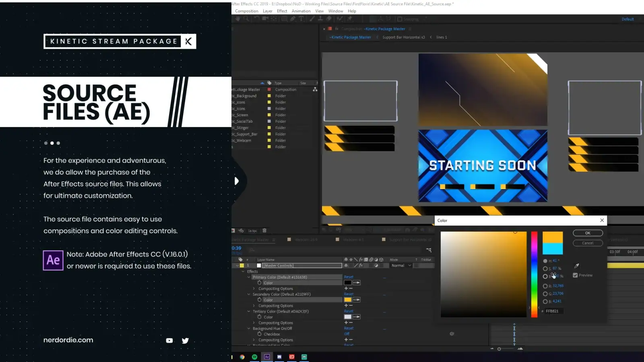Click the trash icon in the Project panel
Image resolution: width=644 pixels, height=362 pixels.
(x=264, y=231)
